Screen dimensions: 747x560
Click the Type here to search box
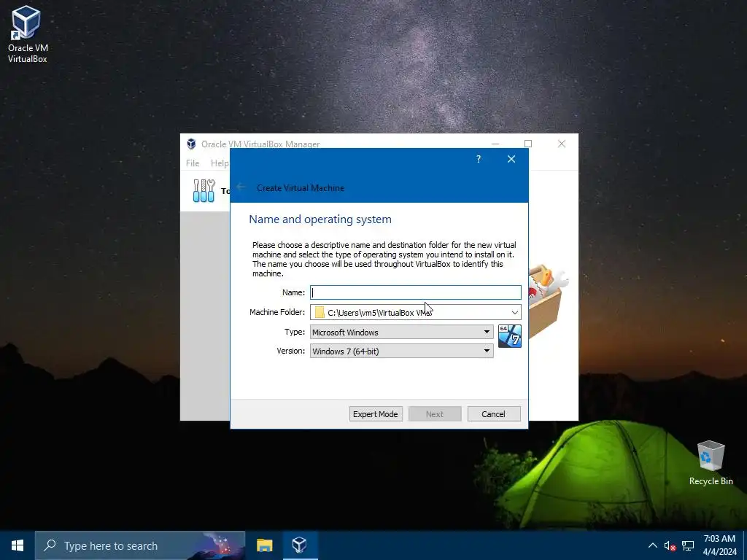[140, 545]
